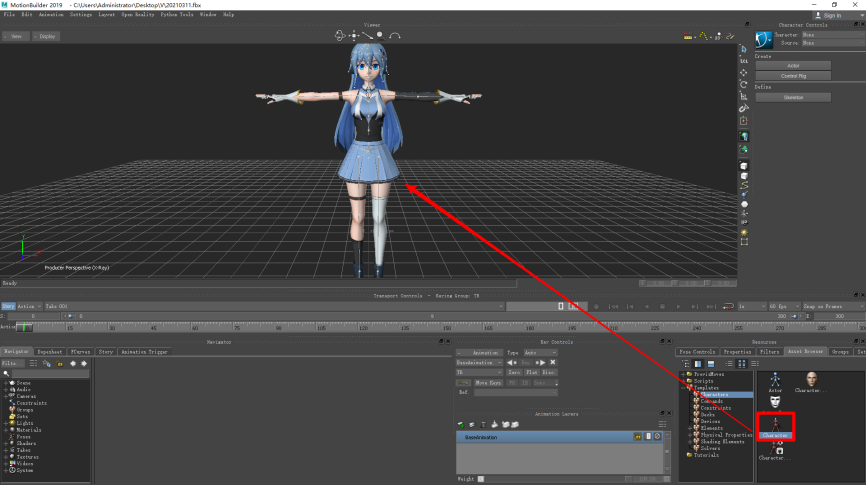Click the Control Rig button
Viewport: 866px width, 485px height.
[x=793, y=75]
